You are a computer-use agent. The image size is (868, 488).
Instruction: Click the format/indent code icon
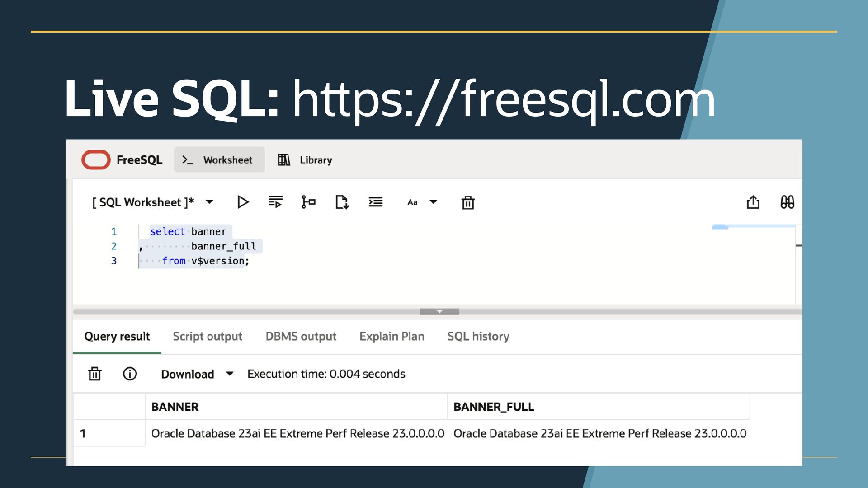375,202
